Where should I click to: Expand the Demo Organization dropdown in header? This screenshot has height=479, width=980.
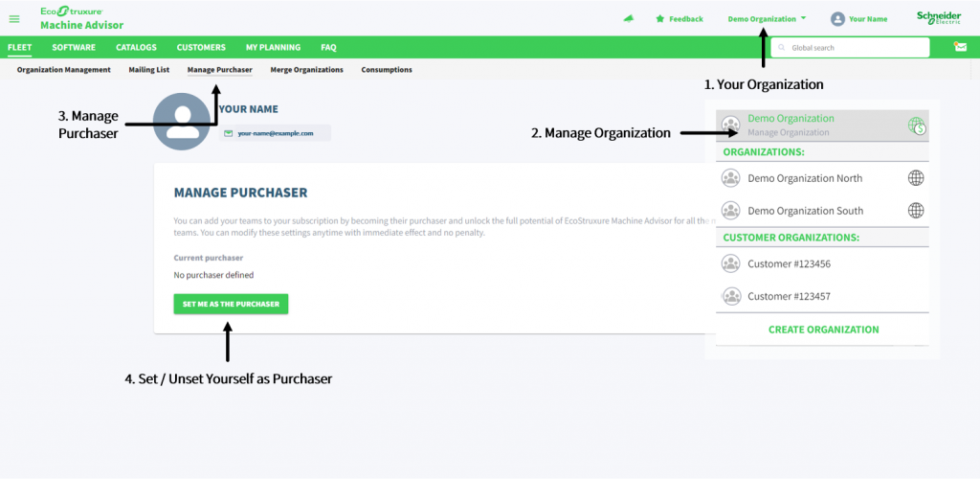click(767, 19)
